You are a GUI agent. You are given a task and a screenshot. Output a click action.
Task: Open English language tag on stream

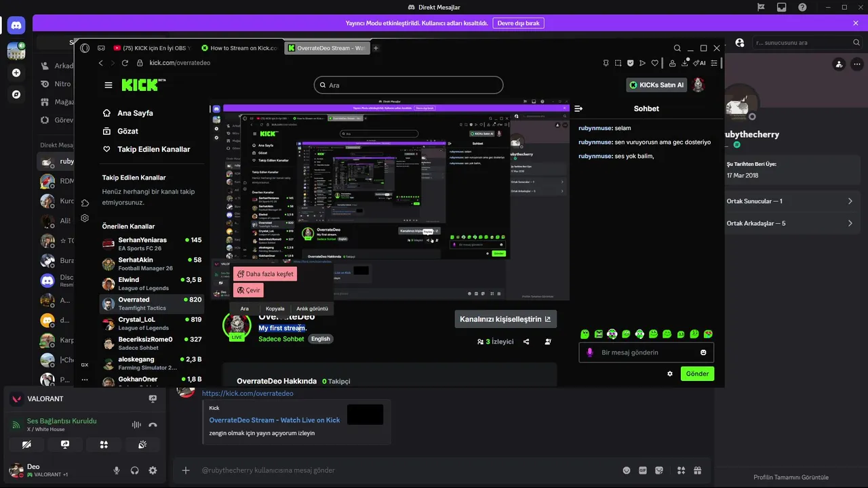(321, 339)
